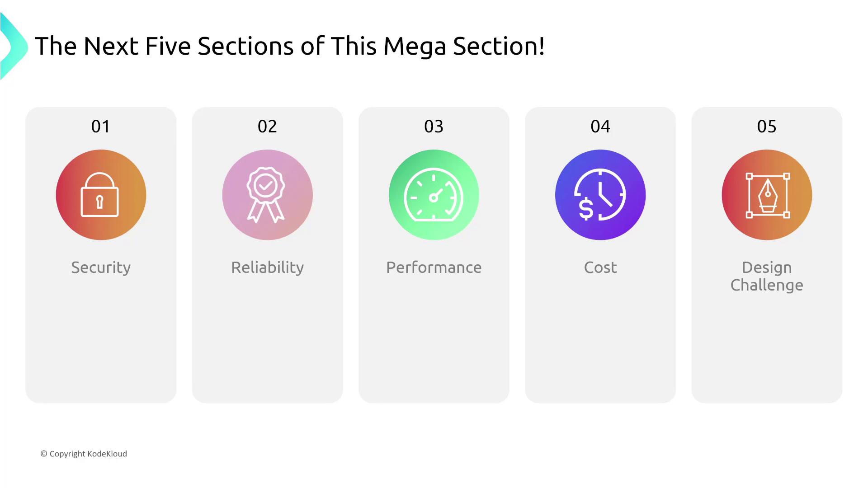Click empty area of Cost card
This screenshot has height=488, width=868.
[600, 343]
